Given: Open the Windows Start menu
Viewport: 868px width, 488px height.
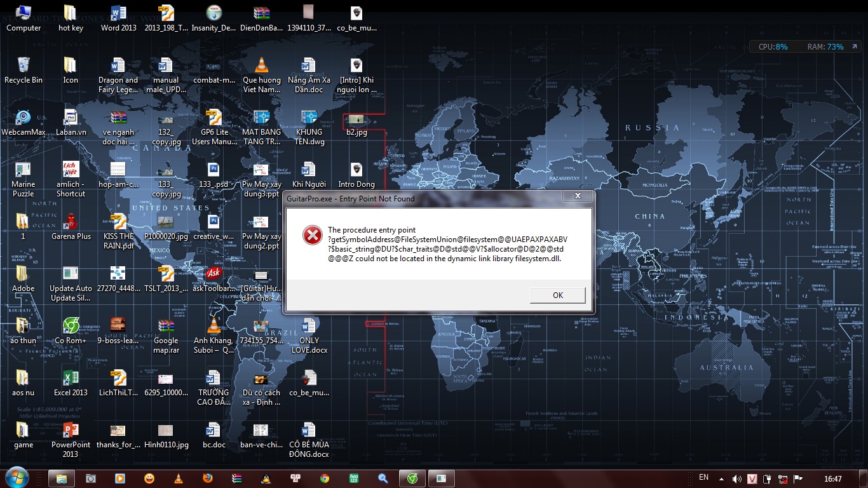Looking at the screenshot, I should coord(16,478).
